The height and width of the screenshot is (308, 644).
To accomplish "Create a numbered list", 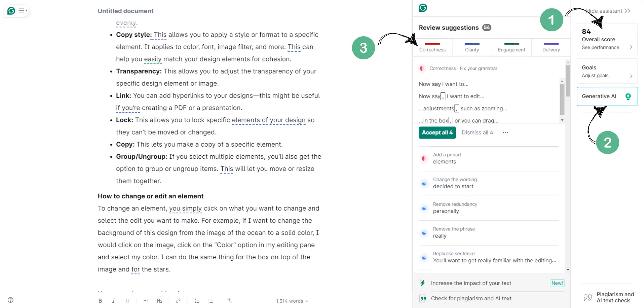I will (197, 301).
